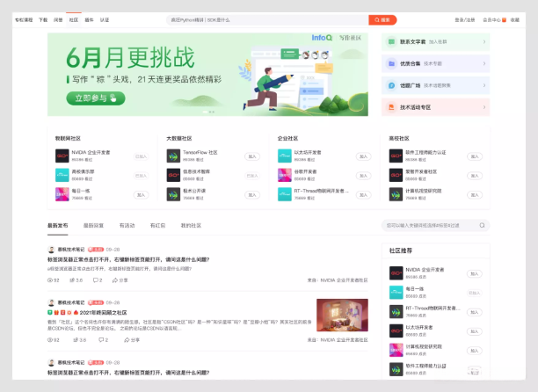Toggle 已加入 for NVIDIA 企业开发者 in 物联网社区
This screenshot has width=538, height=392.
141,156
